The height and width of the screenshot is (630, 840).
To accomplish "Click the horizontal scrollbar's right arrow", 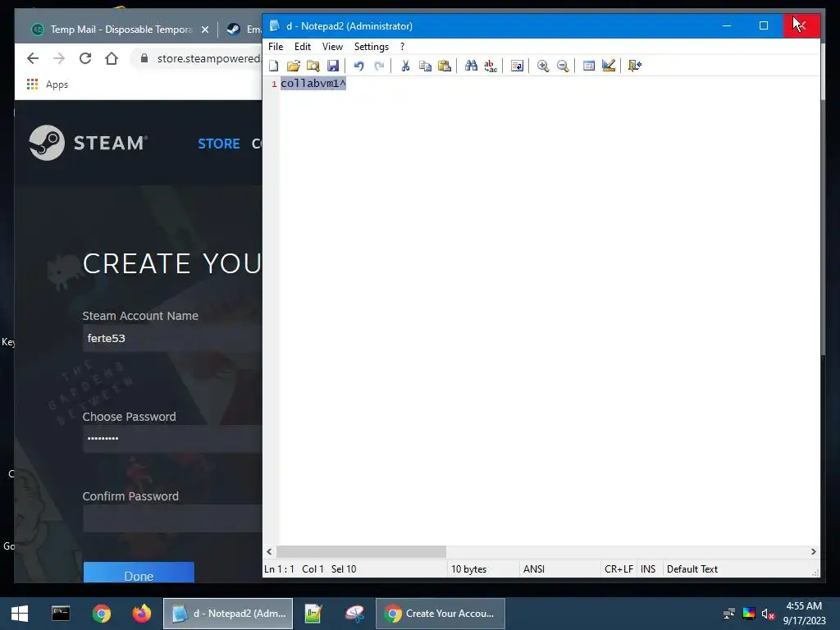I will (813, 551).
